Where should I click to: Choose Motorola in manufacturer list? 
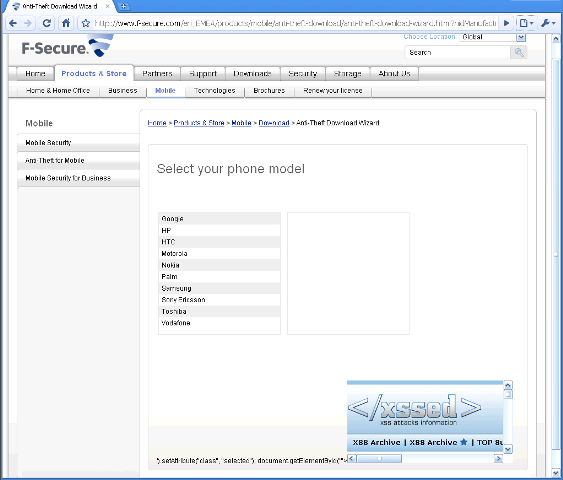click(219, 253)
